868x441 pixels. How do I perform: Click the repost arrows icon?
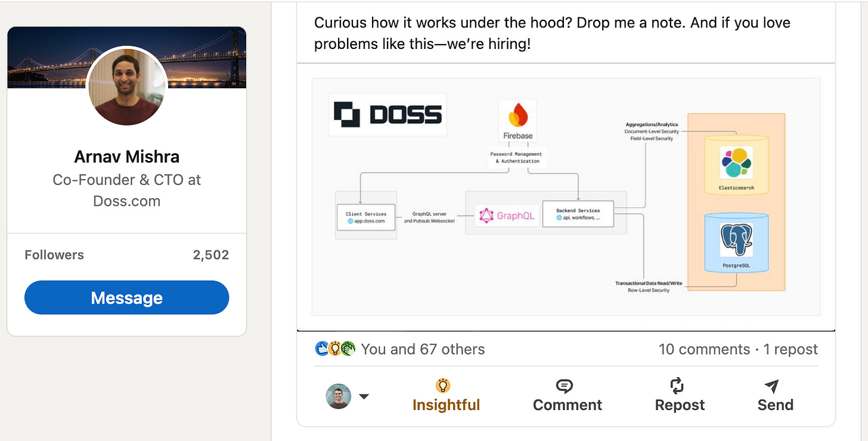point(677,386)
